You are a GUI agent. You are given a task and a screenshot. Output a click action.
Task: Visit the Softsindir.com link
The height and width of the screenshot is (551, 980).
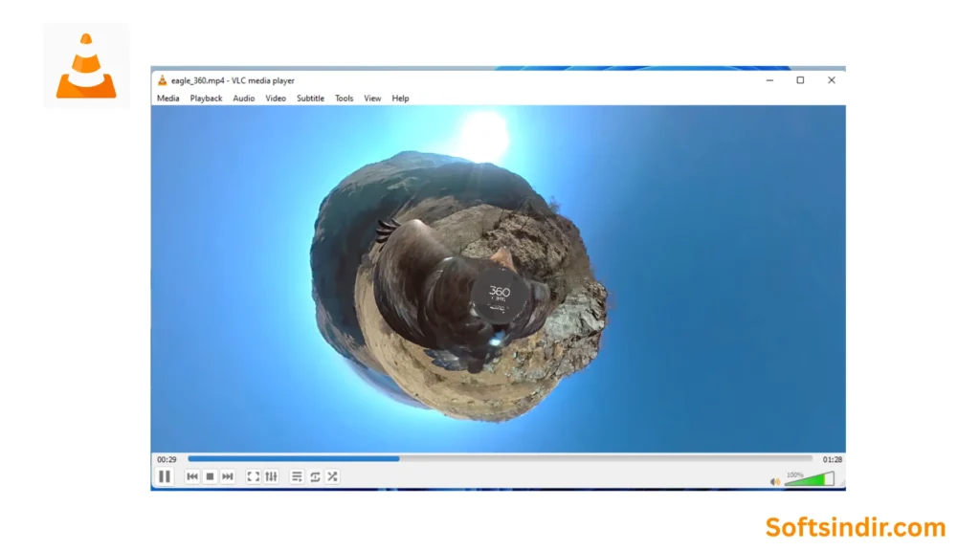pyautogui.click(x=853, y=527)
